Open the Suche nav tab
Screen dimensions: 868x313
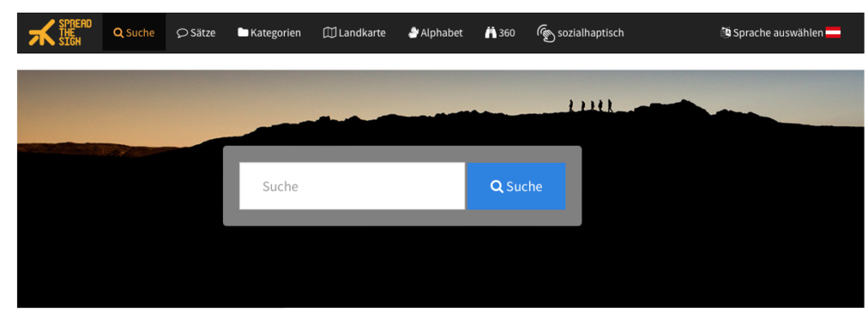tap(134, 33)
